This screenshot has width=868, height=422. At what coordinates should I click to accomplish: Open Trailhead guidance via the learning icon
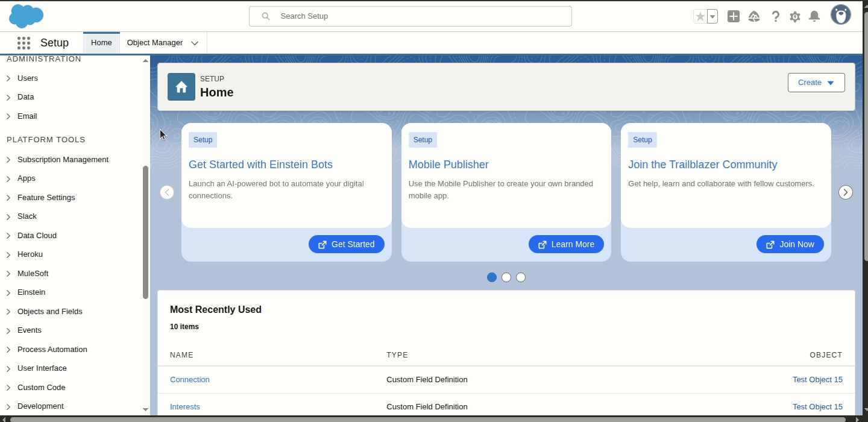(x=754, y=16)
